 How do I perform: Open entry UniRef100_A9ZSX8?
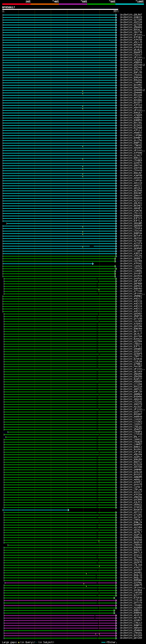click(131, 22)
